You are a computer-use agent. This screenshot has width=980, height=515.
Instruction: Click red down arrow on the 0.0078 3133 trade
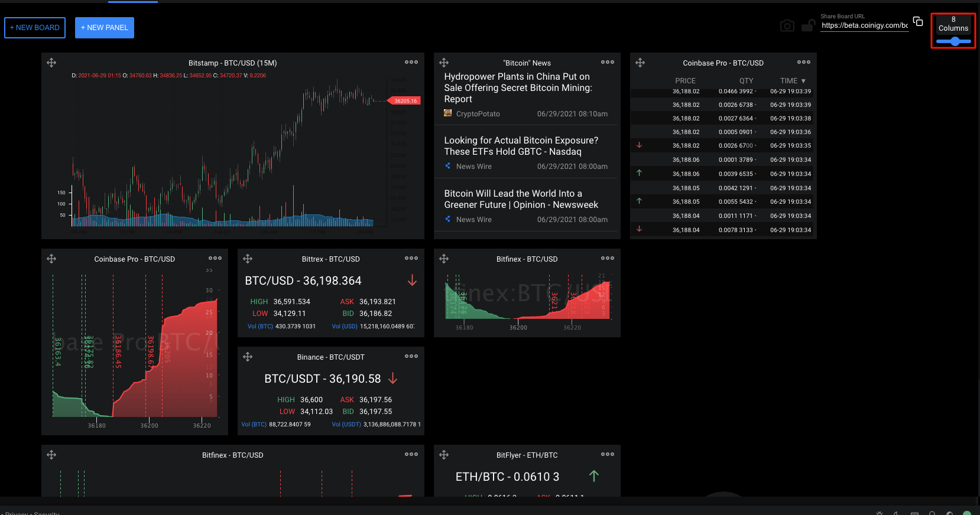point(639,229)
